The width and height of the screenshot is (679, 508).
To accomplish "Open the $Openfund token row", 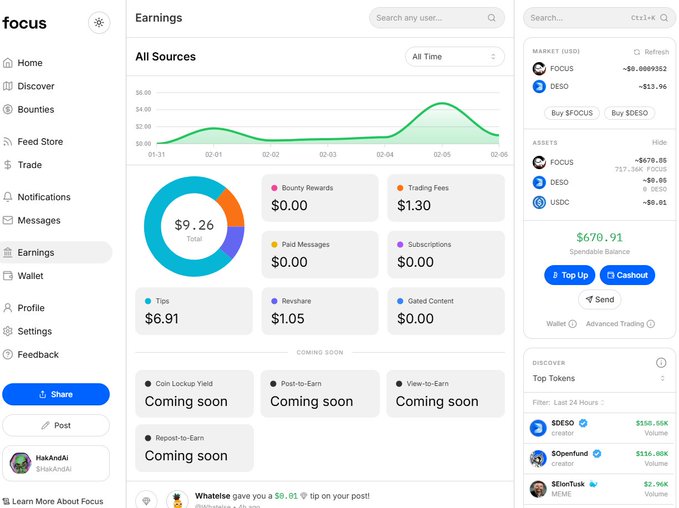I will tap(599, 459).
